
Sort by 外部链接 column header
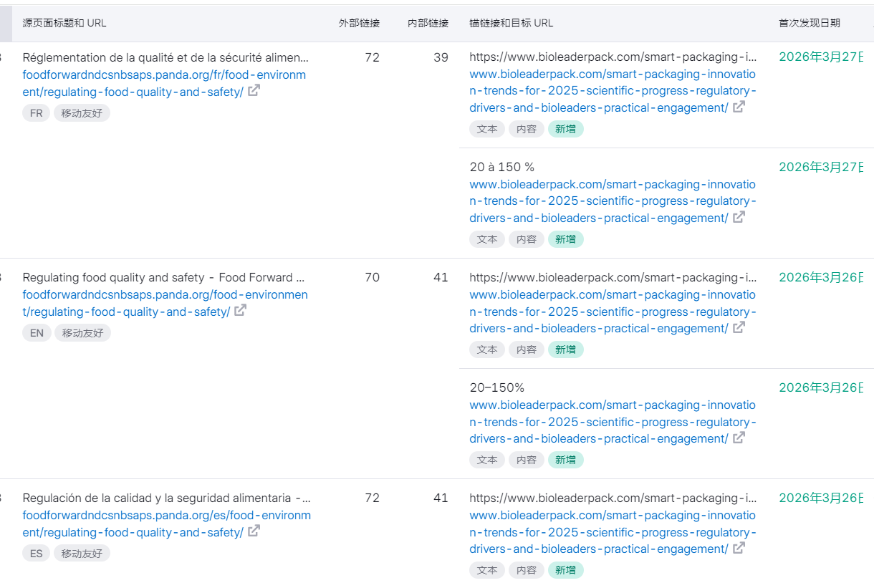pos(359,23)
